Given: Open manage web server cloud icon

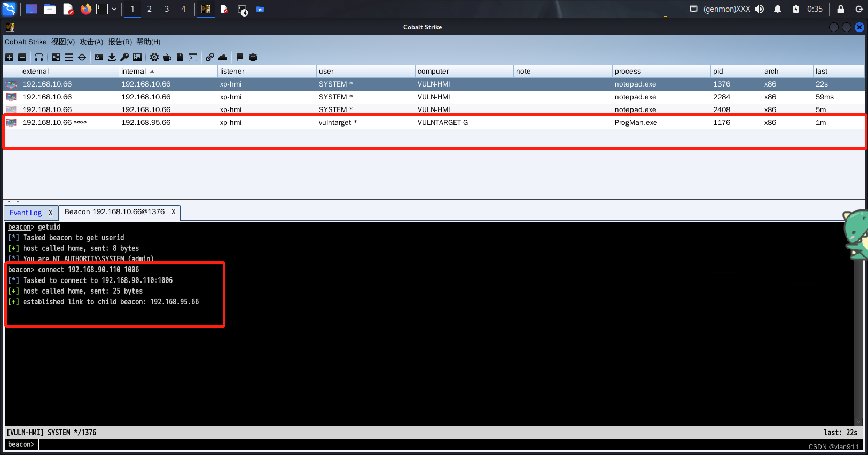Looking at the screenshot, I should click(223, 57).
